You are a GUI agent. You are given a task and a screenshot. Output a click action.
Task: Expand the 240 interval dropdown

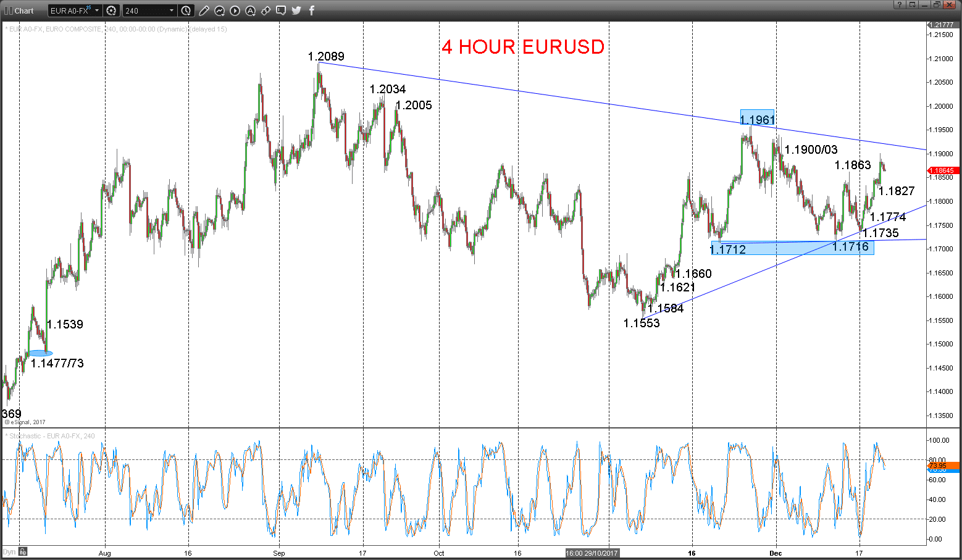point(172,10)
